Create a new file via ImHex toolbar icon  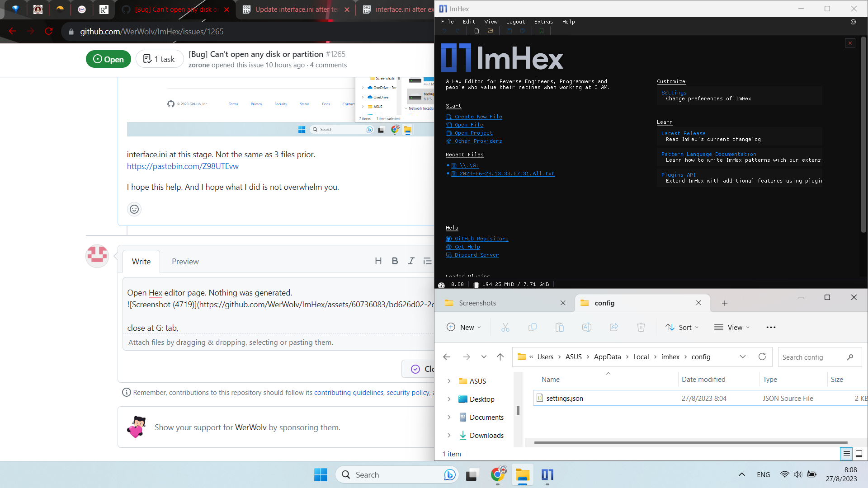click(476, 31)
